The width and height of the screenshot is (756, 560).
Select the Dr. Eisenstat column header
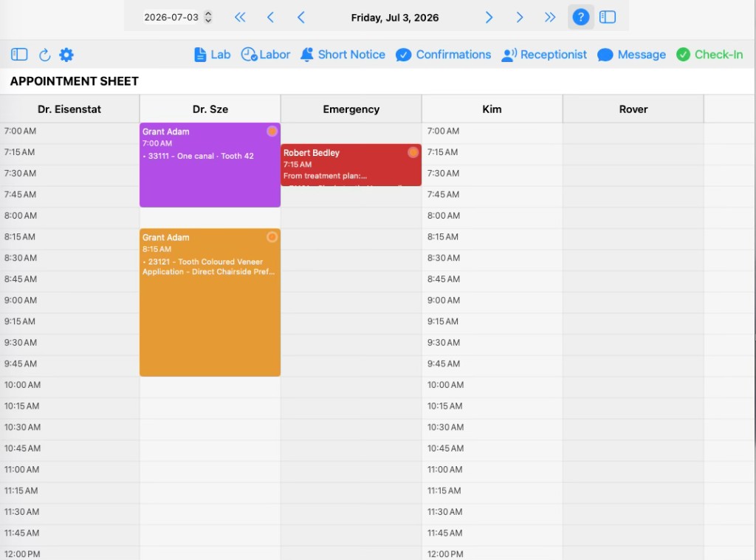point(69,109)
